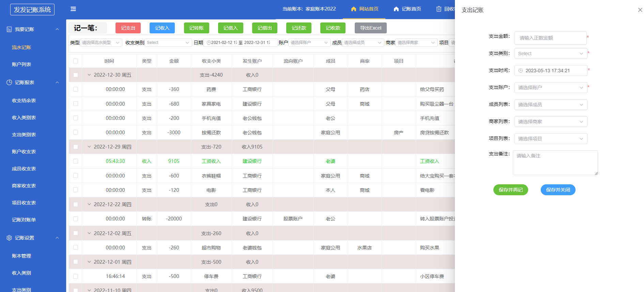Focus the 支出备注 remark textarea
Image resolution: width=644 pixels, height=292 pixels.
click(555, 163)
